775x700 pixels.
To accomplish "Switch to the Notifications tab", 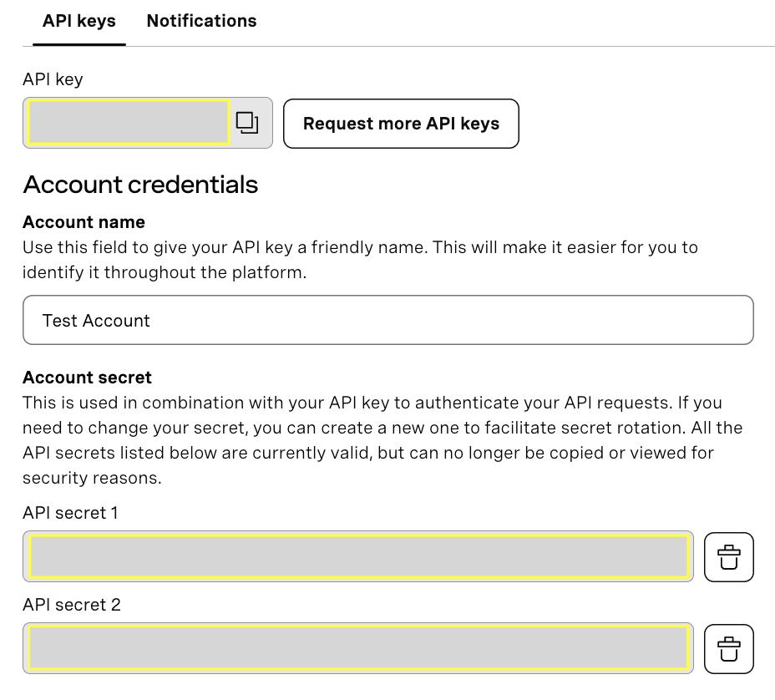I will (201, 21).
